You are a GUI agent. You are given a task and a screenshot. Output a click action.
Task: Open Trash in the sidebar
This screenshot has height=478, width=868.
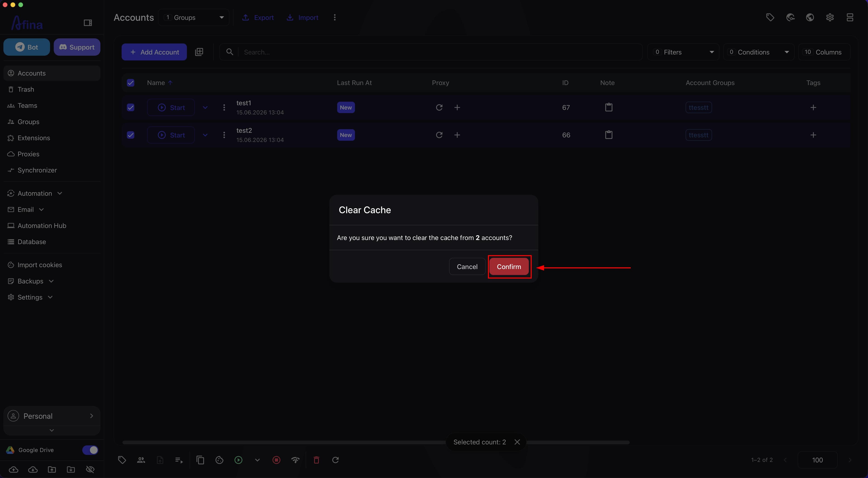52,89
